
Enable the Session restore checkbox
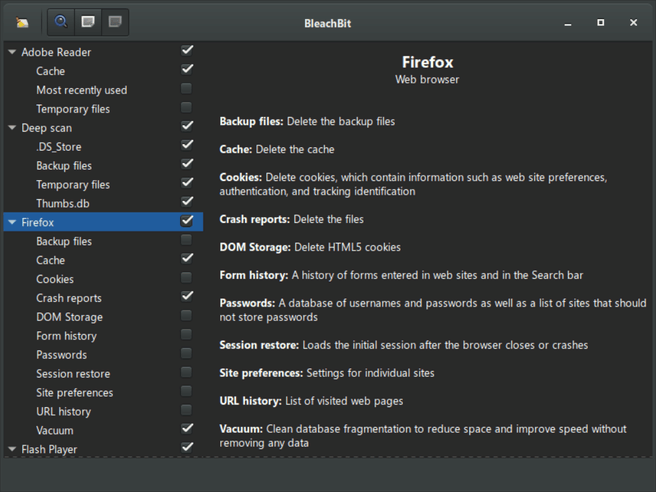coord(187,372)
